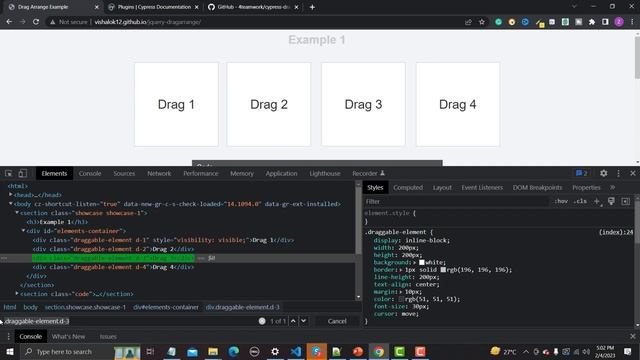Click the Drag 3 box on page

[363, 104]
